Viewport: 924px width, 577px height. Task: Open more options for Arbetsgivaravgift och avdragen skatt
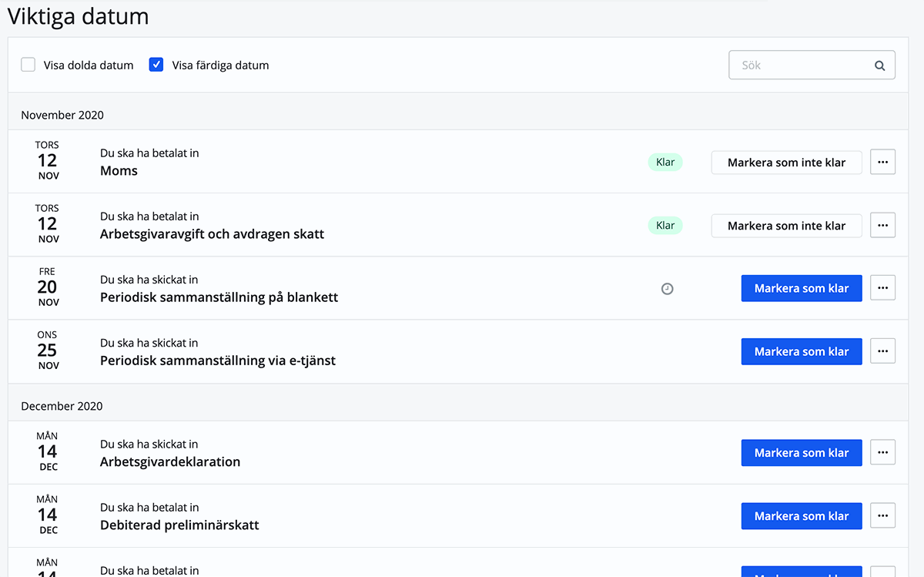click(882, 225)
